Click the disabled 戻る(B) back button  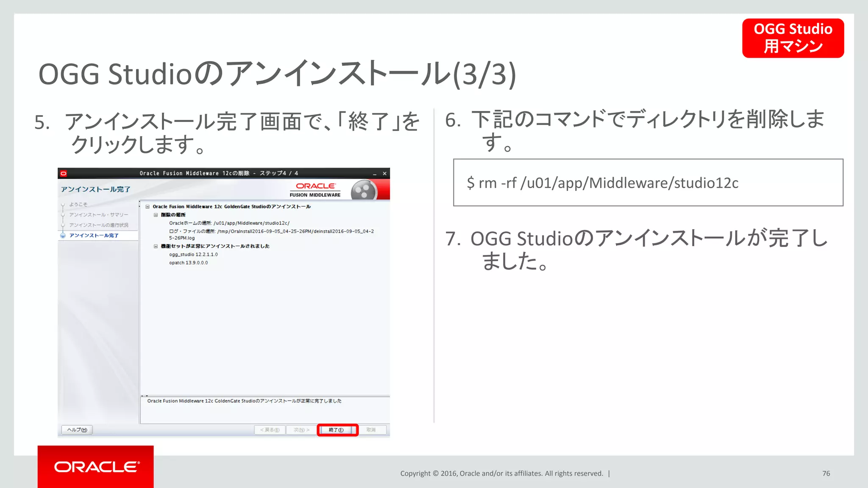[x=270, y=430]
